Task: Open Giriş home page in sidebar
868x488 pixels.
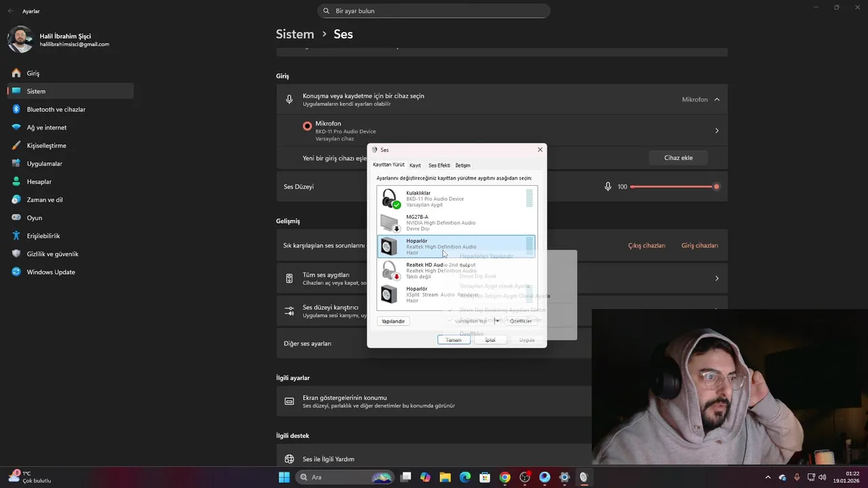Action: [71, 73]
